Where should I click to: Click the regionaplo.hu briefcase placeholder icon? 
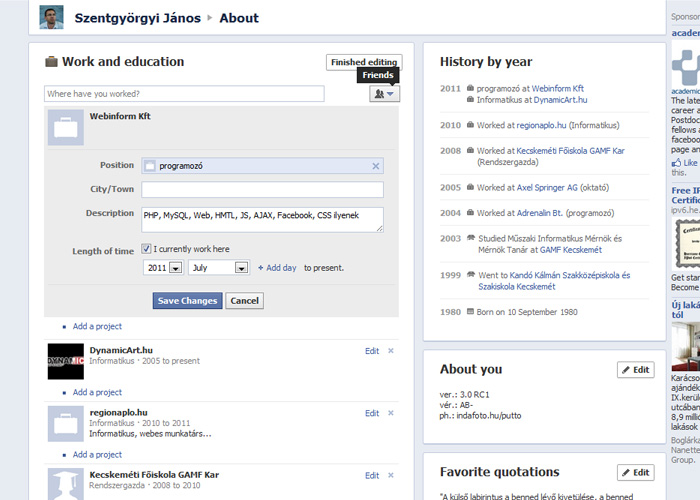point(66,424)
